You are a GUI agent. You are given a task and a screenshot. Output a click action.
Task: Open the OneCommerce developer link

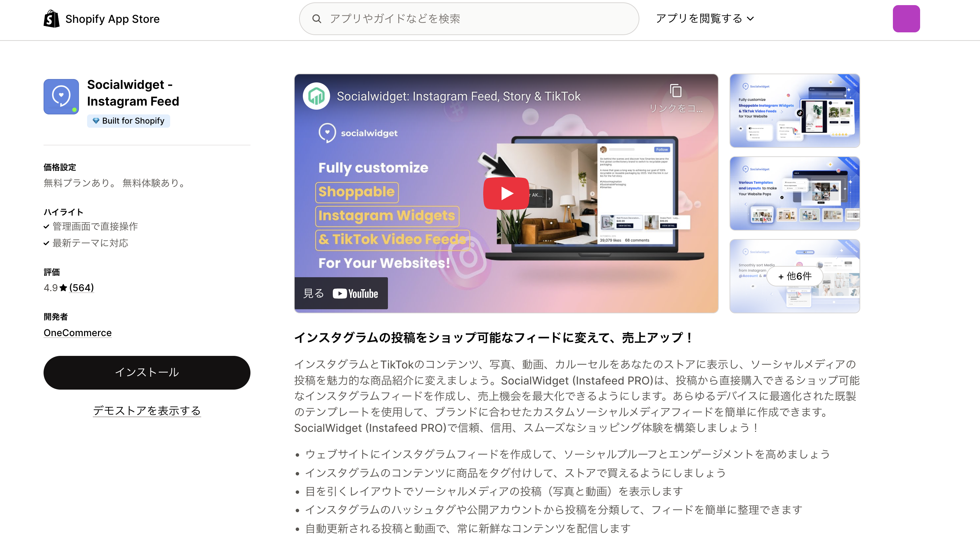78,333
